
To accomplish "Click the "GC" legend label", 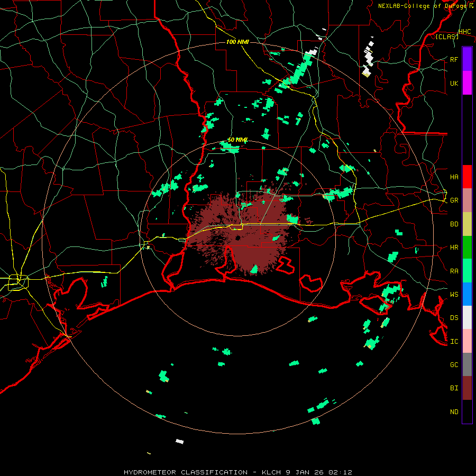I will point(454,365).
